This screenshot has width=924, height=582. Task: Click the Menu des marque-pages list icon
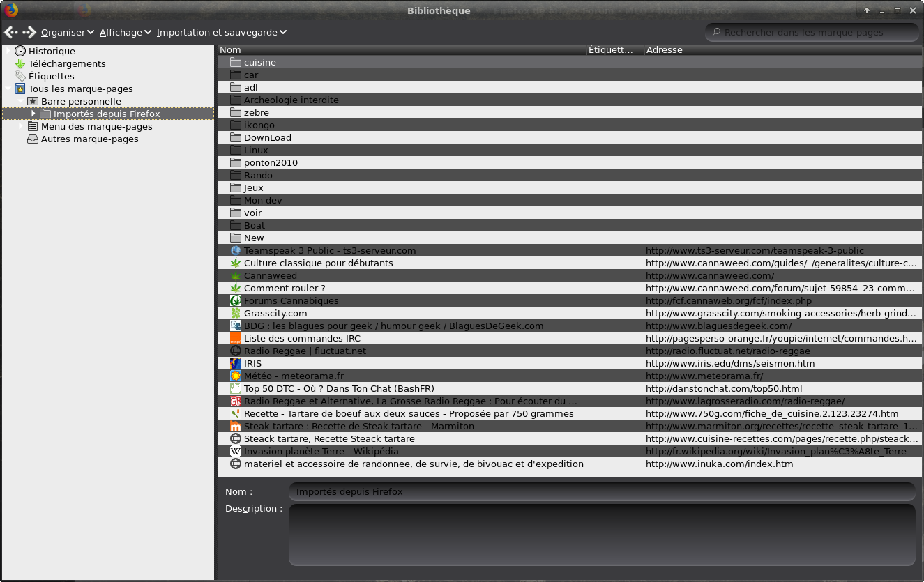pos(33,126)
